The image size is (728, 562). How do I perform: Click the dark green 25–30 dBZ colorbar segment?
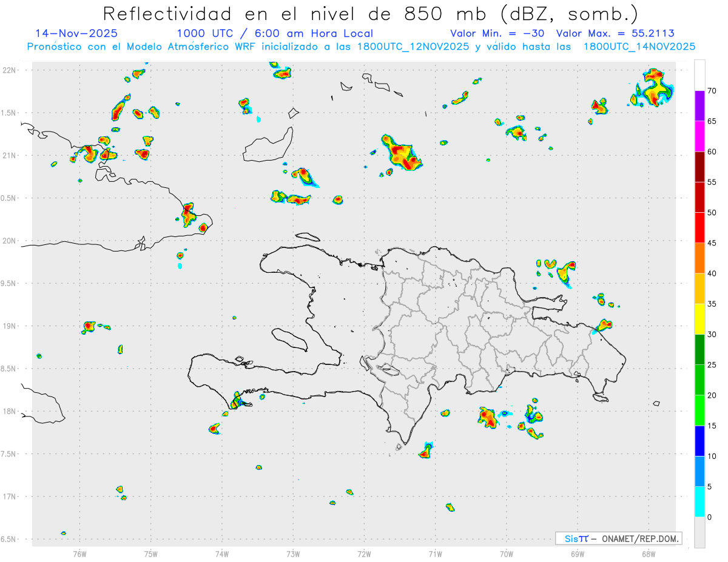(699, 350)
